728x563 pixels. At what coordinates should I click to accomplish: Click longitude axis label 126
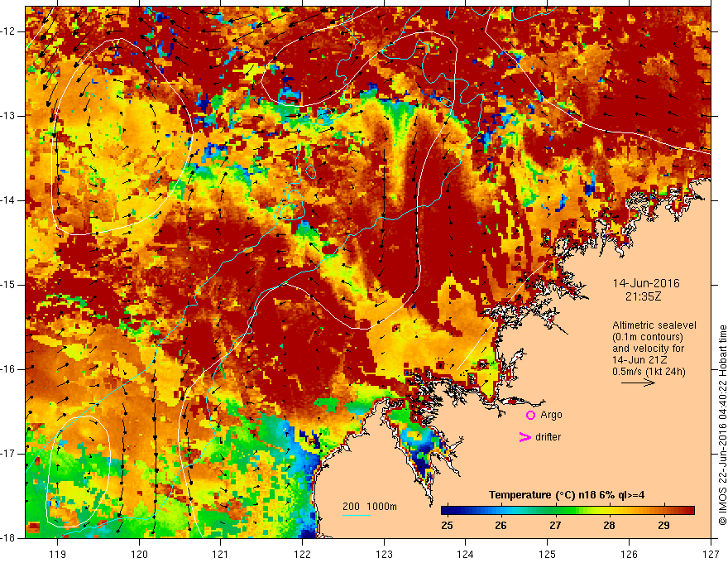629,554
